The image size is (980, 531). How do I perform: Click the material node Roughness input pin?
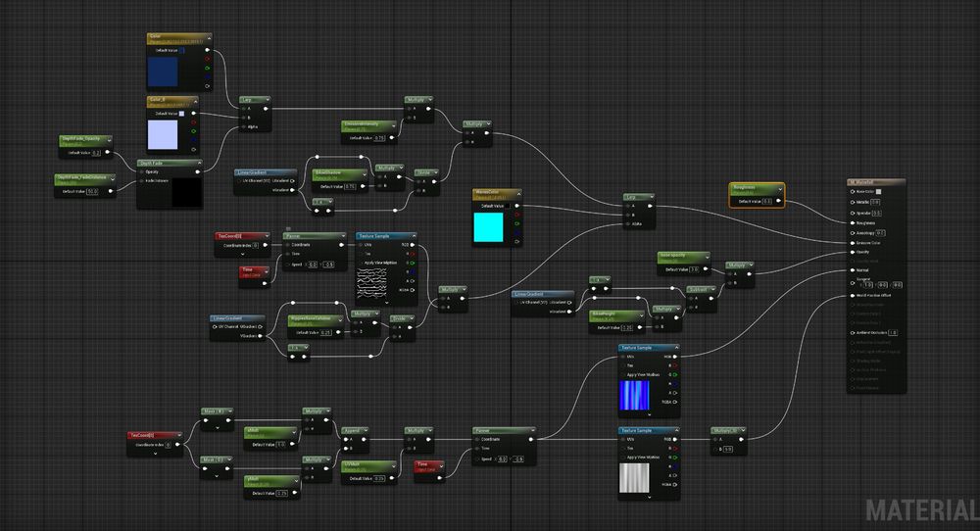click(x=853, y=223)
